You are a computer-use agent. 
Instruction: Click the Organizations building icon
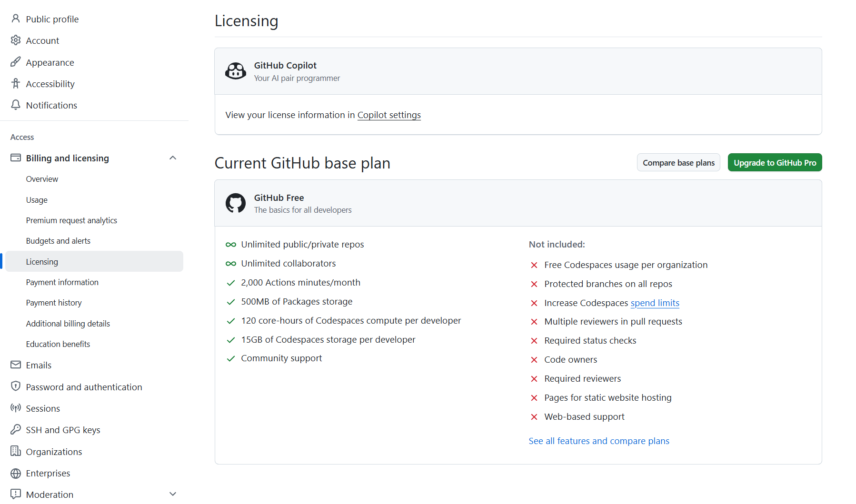[x=16, y=451]
